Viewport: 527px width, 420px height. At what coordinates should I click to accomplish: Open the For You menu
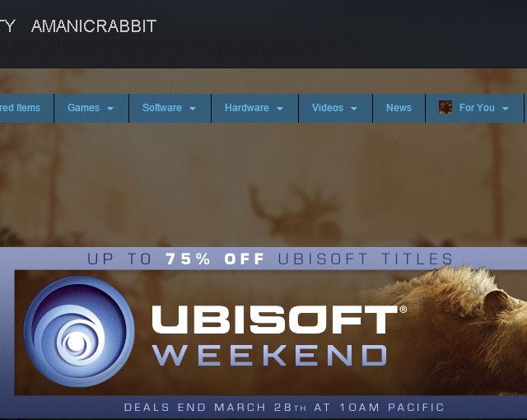click(474, 108)
